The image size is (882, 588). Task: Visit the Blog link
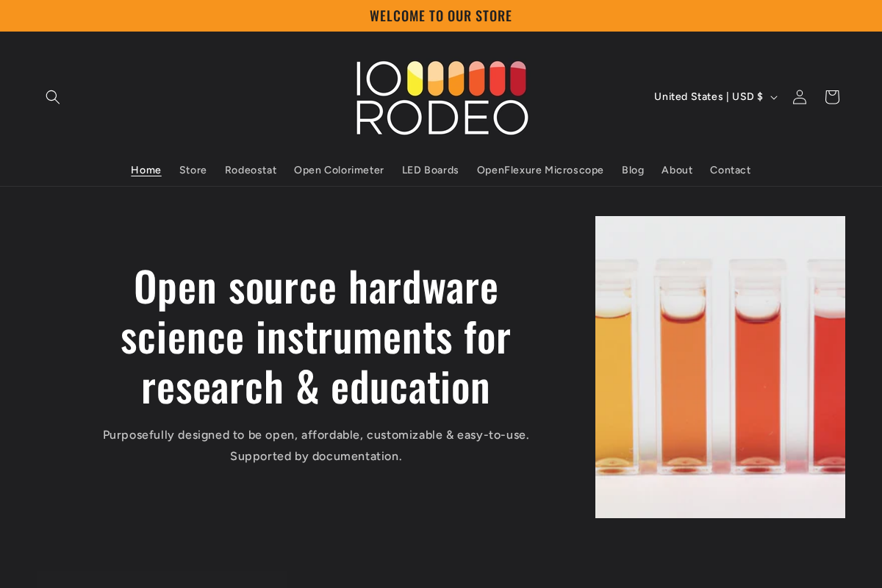[x=633, y=170]
